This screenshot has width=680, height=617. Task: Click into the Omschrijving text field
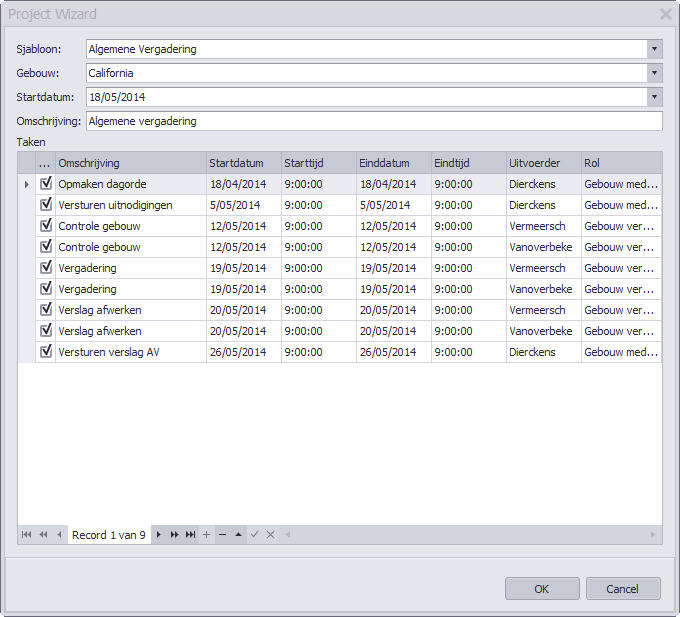tap(374, 121)
